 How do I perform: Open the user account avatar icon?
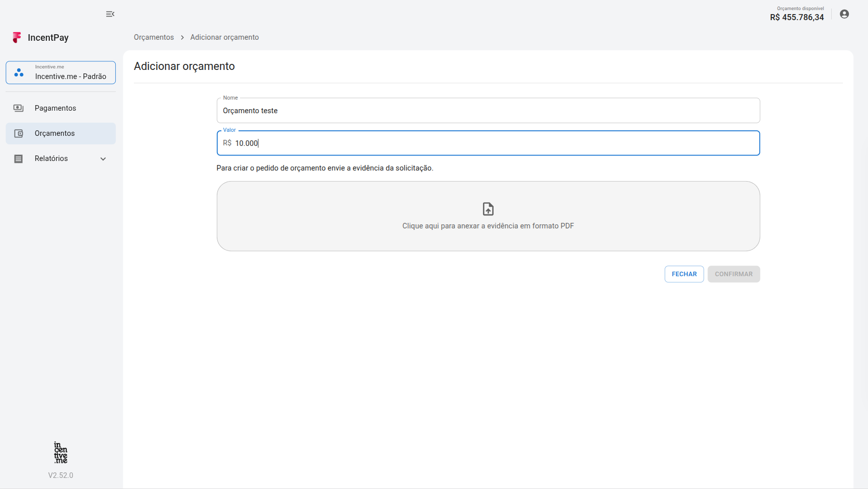click(x=844, y=14)
